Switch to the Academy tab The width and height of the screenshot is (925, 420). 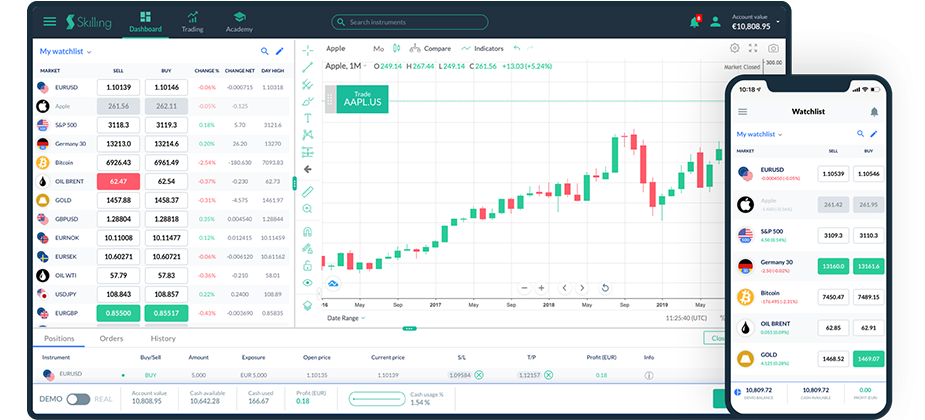click(x=239, y=22)
